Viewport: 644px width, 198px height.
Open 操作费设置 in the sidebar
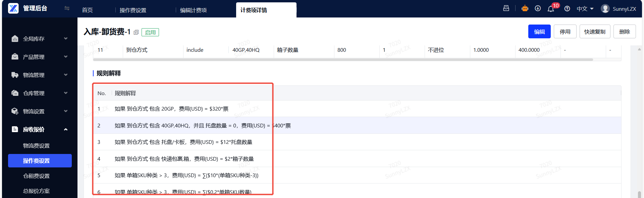click(40, 161)
